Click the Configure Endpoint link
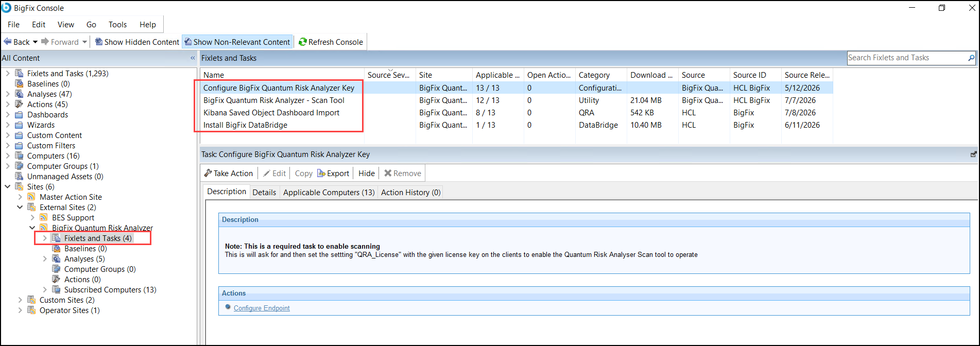Screen dimensions: 980x346 tap(262, 308)
